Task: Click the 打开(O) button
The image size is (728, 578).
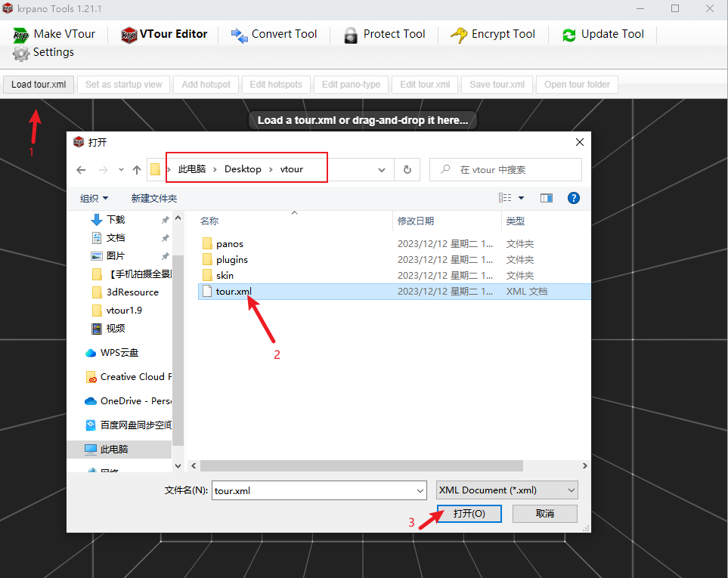Action: [x=469, y=514]
